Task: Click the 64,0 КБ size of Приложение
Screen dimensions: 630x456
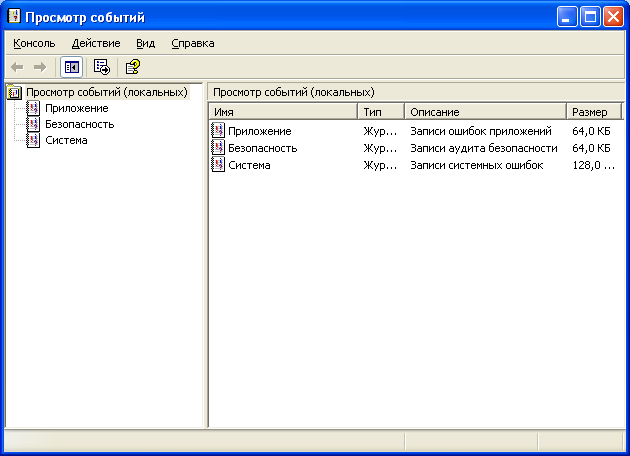Action: 591,131
